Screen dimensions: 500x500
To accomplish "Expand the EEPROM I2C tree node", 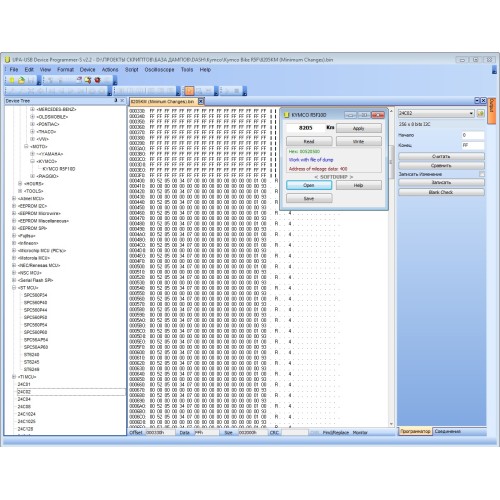I will point(14,206).
